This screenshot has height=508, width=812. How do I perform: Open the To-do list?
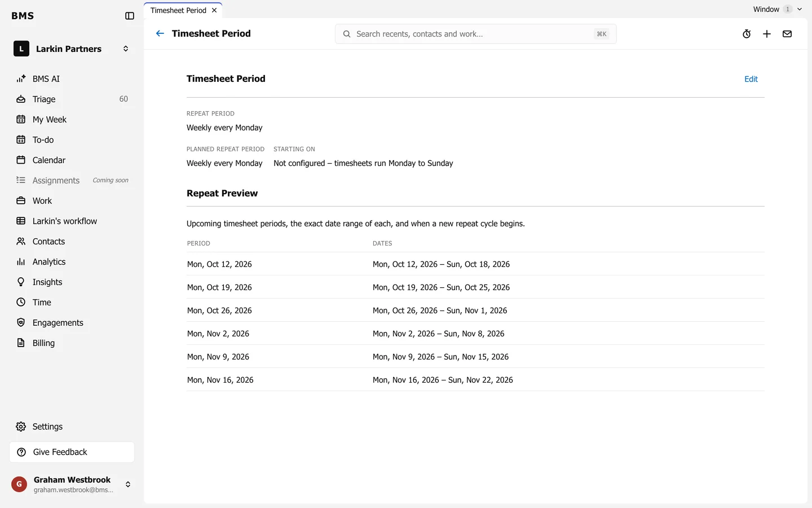click(x=72, y=140)
